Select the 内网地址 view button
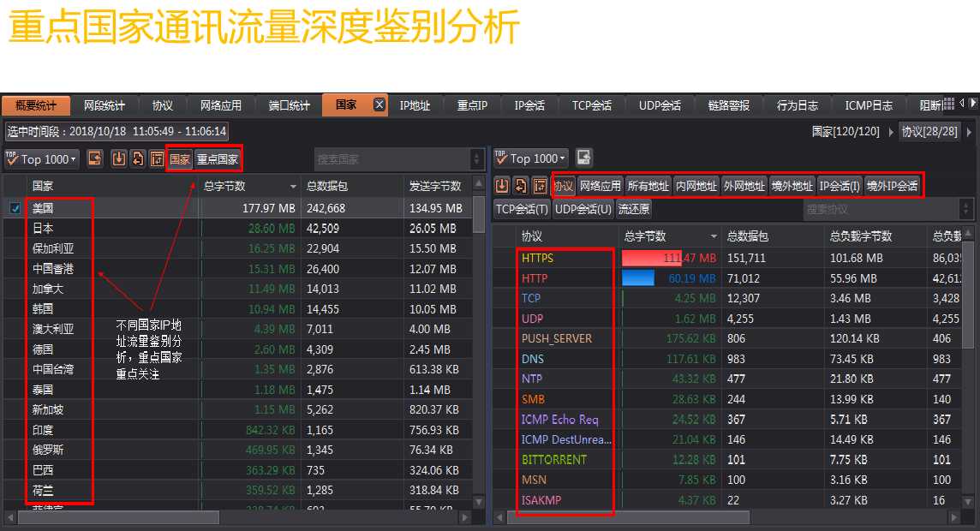 pyautogui.click(x=696, y=186)
